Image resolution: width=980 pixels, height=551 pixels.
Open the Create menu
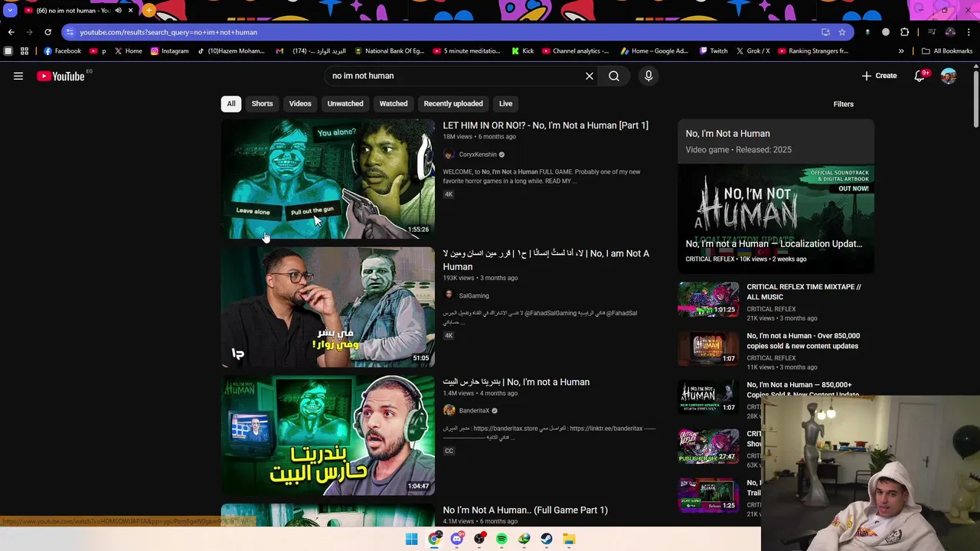coord(879,76)
